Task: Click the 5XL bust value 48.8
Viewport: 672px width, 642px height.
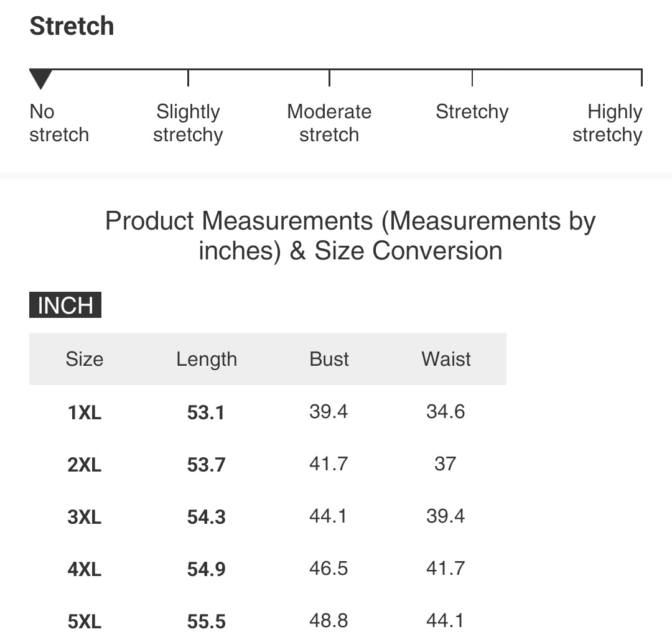Action: click(329, 620)
